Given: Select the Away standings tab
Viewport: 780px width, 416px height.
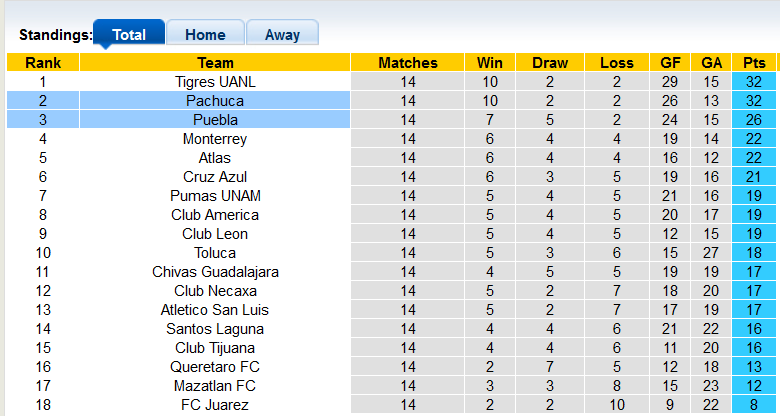Looking at the screenshot, I should (x=282, y=34).
